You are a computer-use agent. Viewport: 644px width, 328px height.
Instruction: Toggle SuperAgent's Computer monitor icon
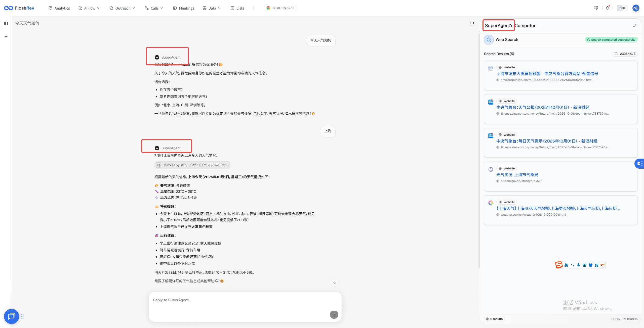pyautogui.click(x=472, y=23)
